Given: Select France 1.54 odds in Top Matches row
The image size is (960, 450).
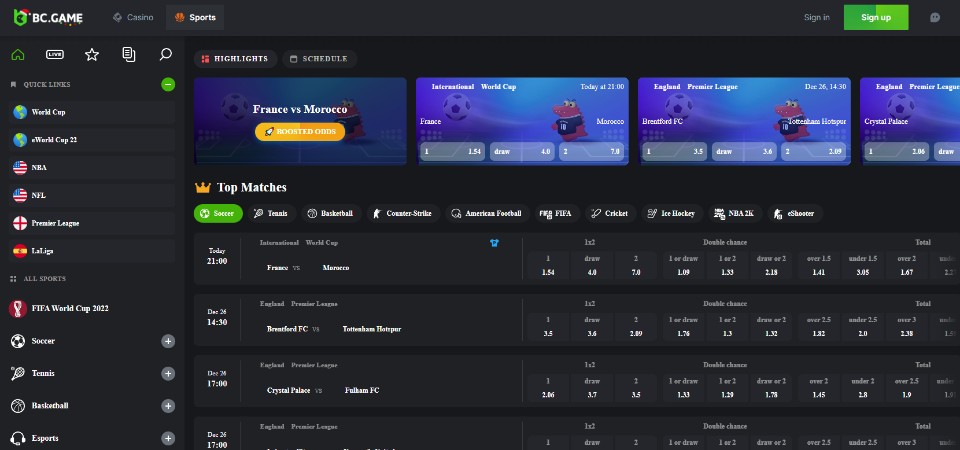Looking at the screenshot, I should coord(548,266).
